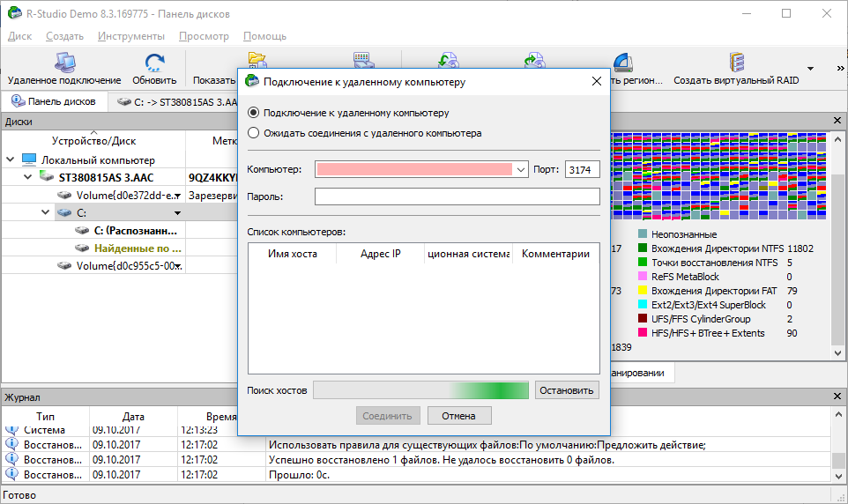Select 'Ожидать соединения' radio option
This screenshot has height=504, width=848.
255,134
